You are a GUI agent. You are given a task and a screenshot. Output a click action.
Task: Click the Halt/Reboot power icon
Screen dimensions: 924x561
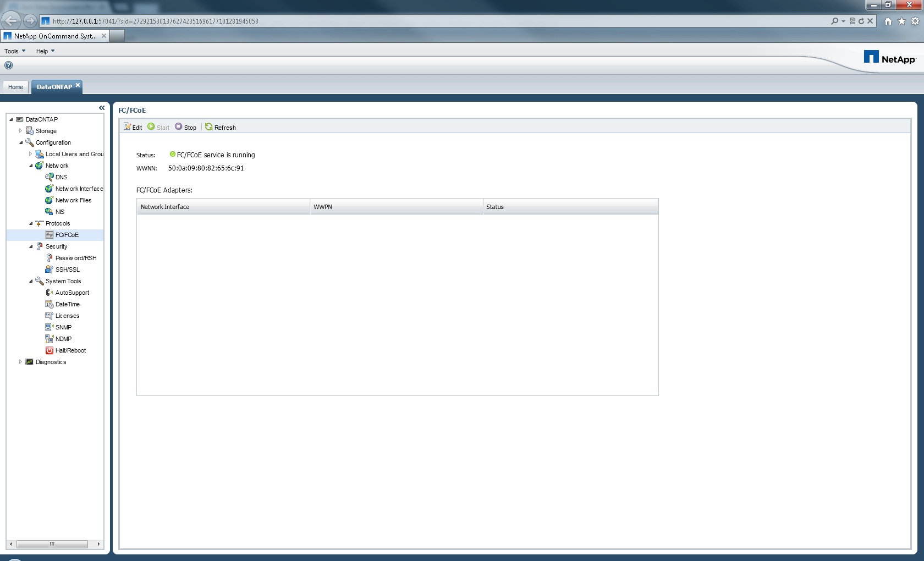(x=50, y=350)
